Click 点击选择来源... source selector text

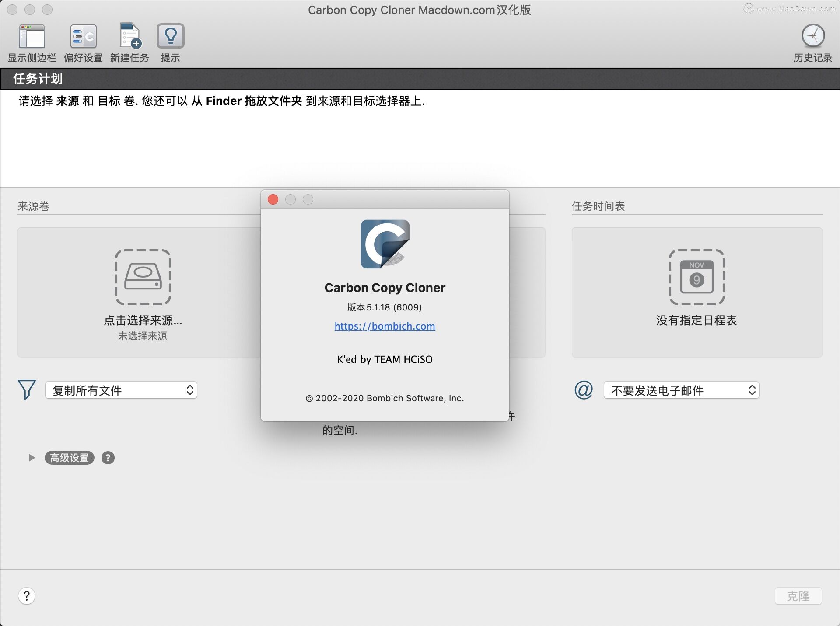pos(143,320)
